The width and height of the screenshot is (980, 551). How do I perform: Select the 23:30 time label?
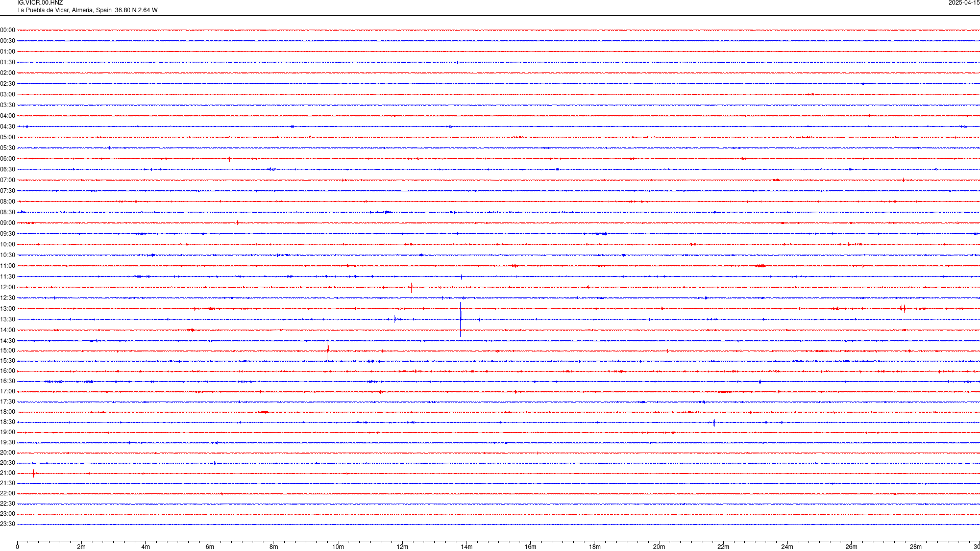click(x=8, y=524)
